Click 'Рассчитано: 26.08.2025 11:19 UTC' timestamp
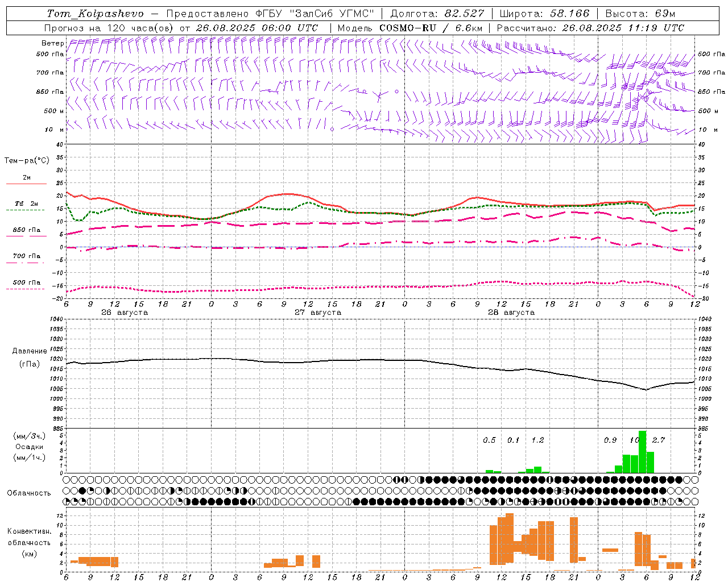 tap(590, 28)
